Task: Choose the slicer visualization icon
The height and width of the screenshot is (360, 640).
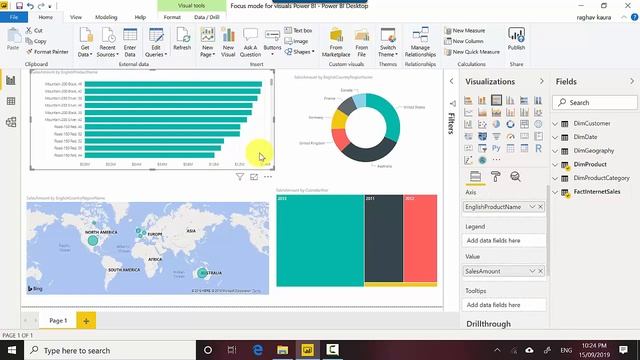Action: (482, 148)
